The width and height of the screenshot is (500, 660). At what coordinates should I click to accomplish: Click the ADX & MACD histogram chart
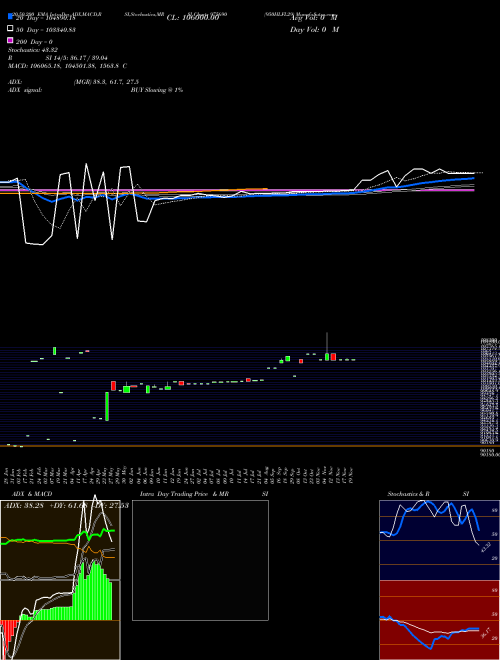click(x=60, y=580)
